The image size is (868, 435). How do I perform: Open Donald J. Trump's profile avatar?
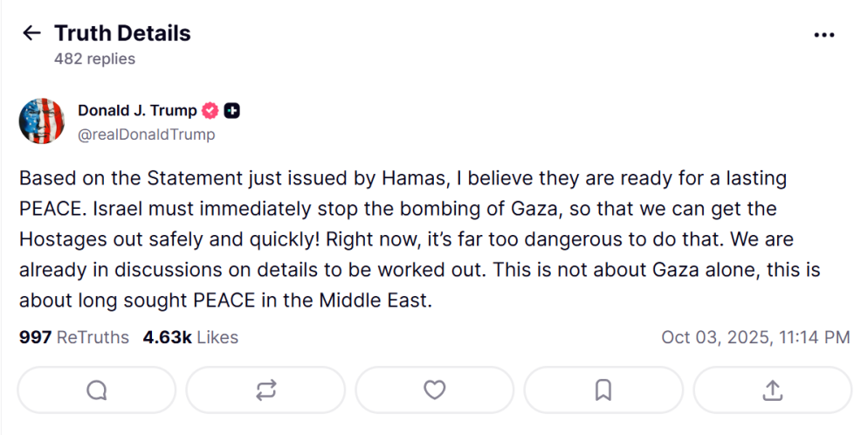tap(41, 121)
